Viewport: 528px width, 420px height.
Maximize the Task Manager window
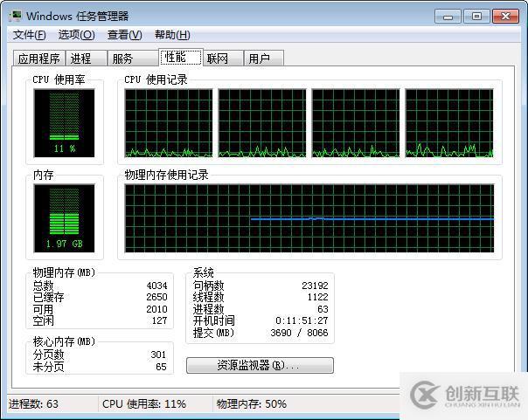point(476,16)
